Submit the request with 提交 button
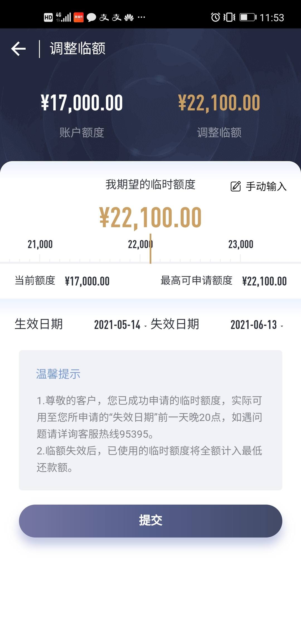Viewport: 301px width, 644px height. coord(151,521)
